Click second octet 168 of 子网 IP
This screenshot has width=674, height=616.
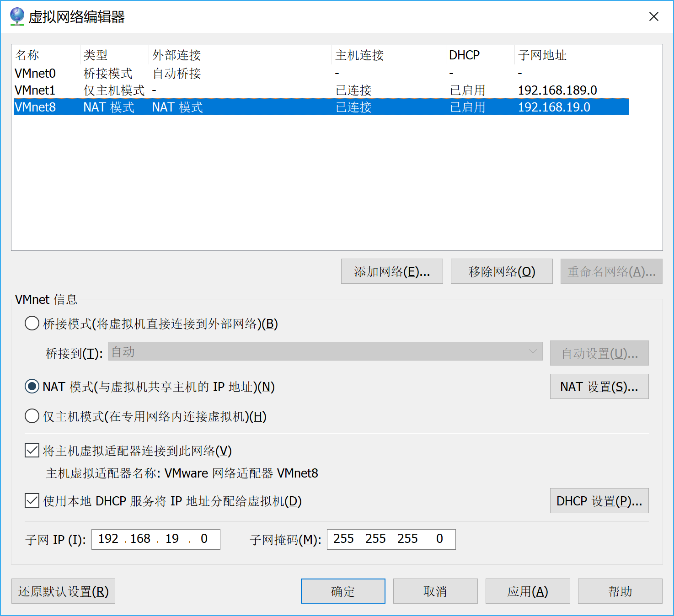[140, 539]
